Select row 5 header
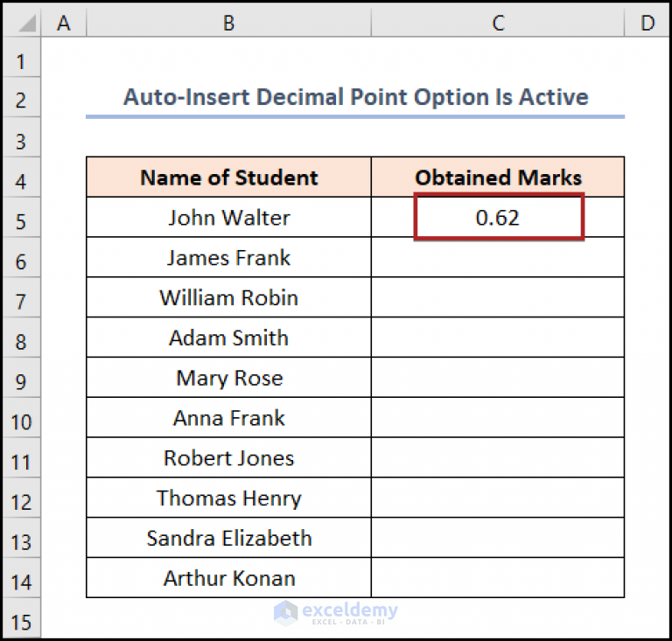 [x=21, y=218]
